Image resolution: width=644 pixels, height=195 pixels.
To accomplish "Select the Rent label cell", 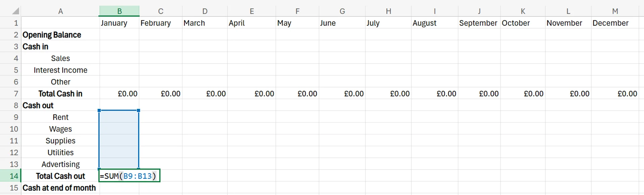I will click(60, 117).
